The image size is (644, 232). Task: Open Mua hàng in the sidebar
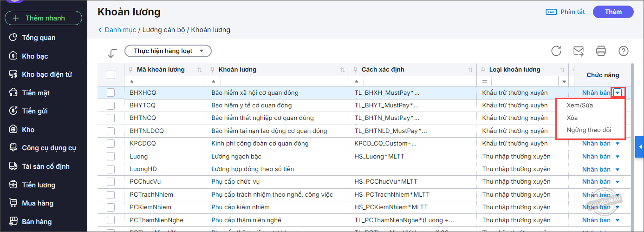[x=38, y=203]
